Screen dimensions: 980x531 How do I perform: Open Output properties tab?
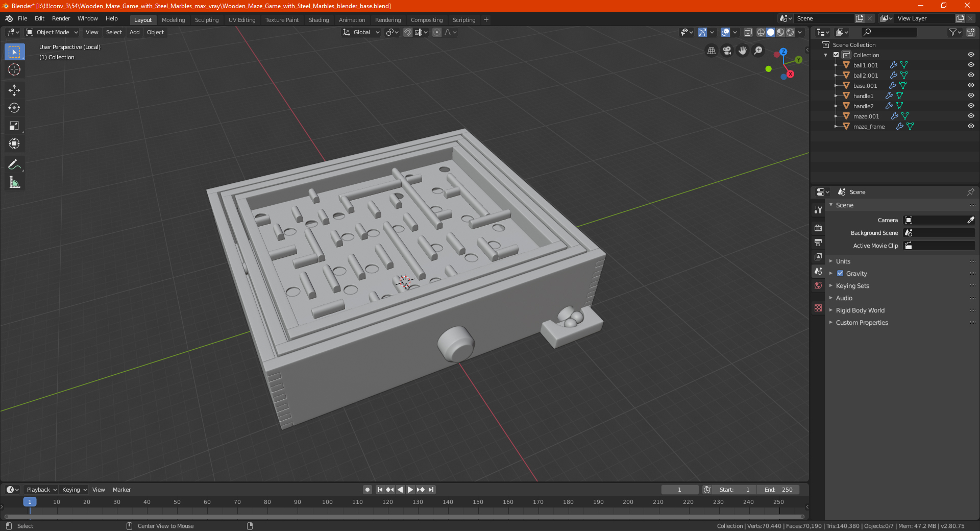click(x=818, y=242)
